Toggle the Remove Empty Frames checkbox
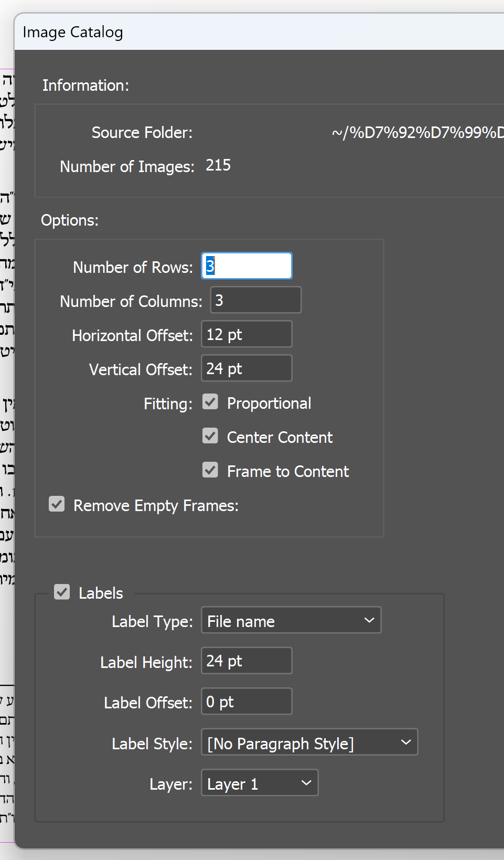Viewport: 504px width, 860px height. [x=57, y=504]
